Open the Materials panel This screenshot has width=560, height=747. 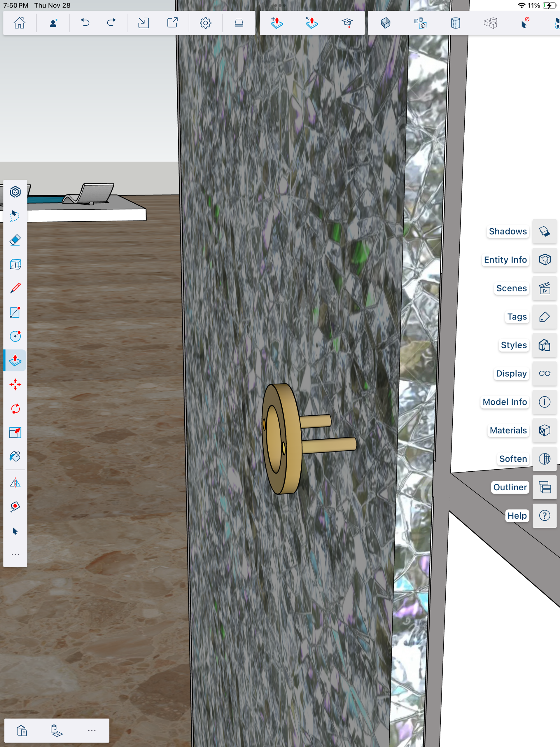point(544,430)
